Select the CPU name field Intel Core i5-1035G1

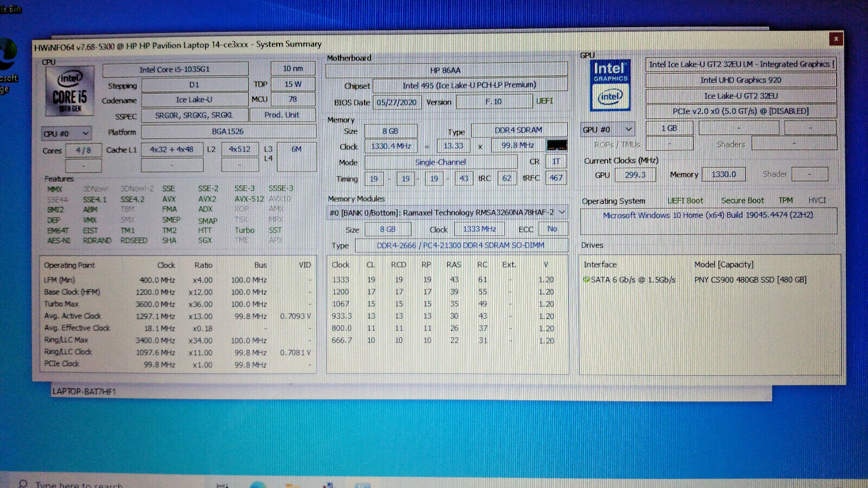point(175,69)
